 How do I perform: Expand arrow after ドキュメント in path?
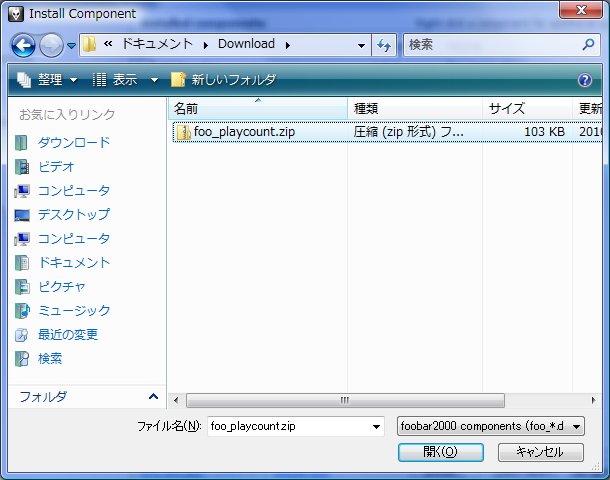coord(206,46)
